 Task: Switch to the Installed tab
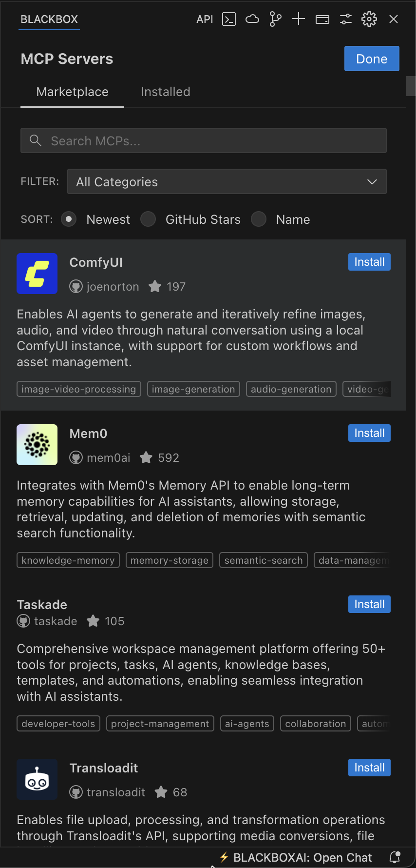tap(166, 92)
